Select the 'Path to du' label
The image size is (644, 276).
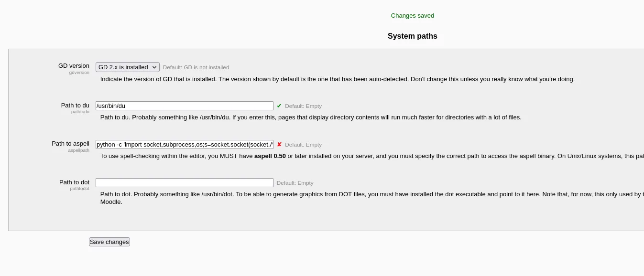coord(75,106)
